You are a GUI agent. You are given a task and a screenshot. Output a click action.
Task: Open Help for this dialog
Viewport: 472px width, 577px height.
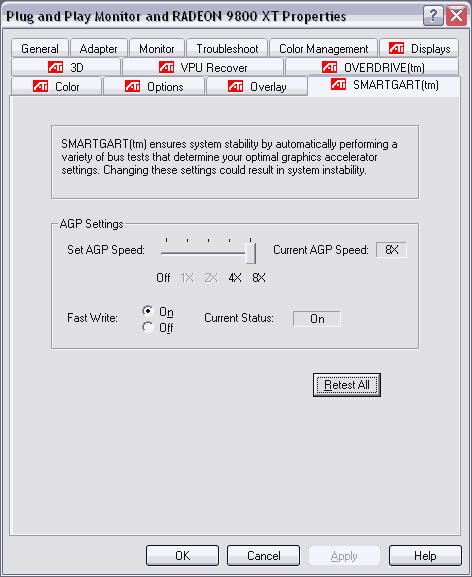click(x=425, y=556)
